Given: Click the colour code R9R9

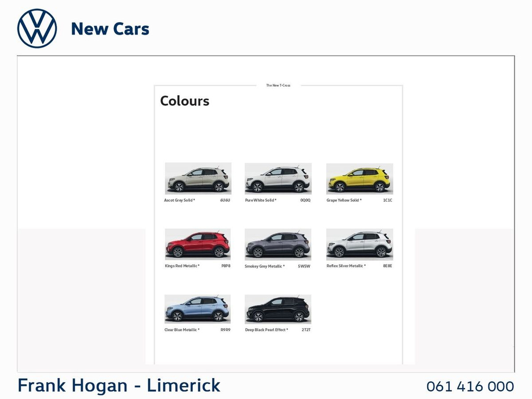Looking at the screenshot, I should 226,330.
